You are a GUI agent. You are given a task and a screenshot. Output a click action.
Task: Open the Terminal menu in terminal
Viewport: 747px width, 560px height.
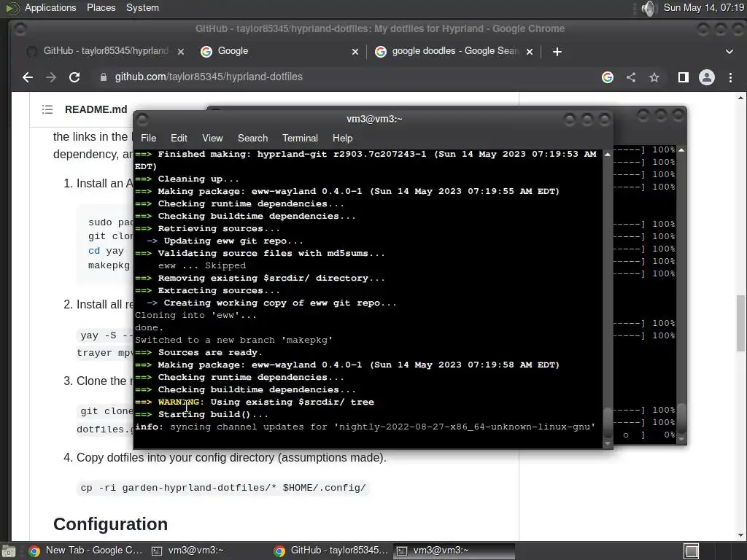300,138
